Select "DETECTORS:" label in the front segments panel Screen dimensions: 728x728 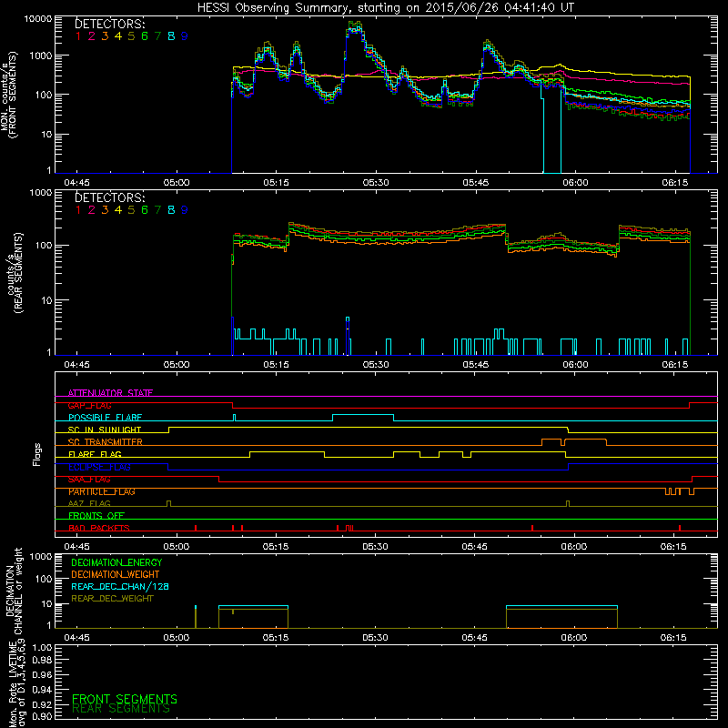coord(110,24)
